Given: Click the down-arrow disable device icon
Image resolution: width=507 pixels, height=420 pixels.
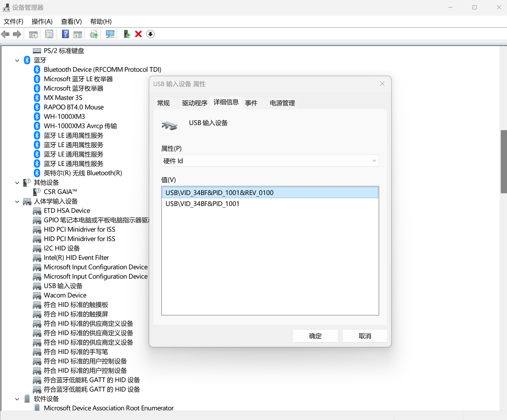Looking at the screenshot, I should coord(150,34).
